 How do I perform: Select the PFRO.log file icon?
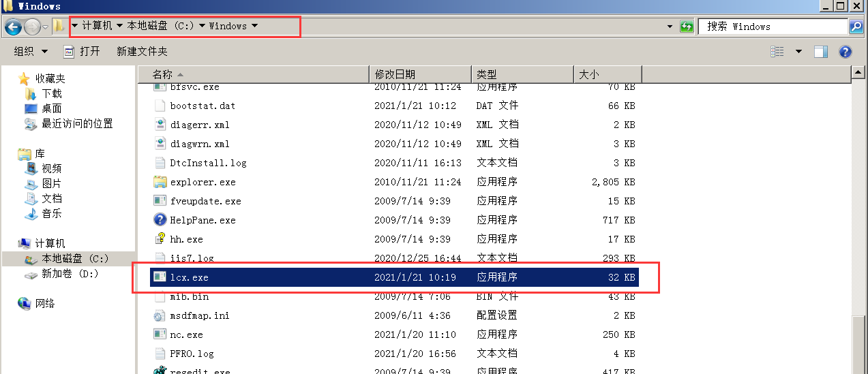pos(160,354)
